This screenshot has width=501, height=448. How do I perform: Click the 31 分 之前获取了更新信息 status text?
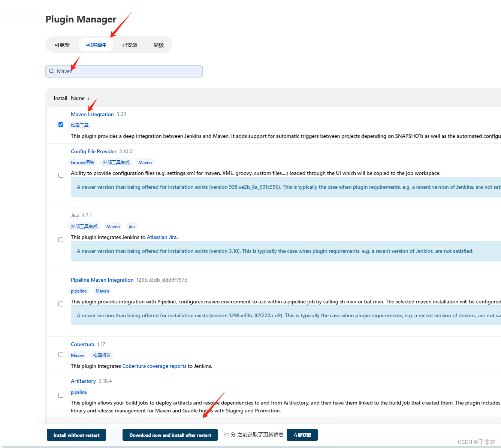[x=254, y=435]
